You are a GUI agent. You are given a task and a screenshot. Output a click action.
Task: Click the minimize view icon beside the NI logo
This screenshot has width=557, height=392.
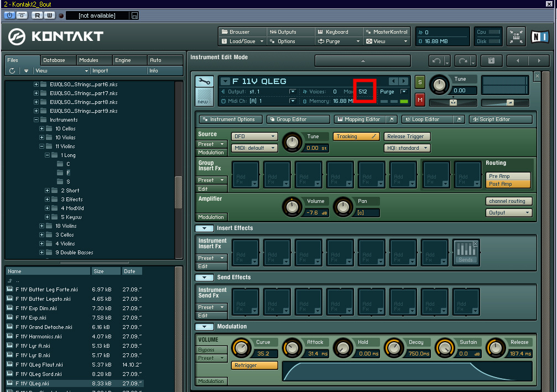pyautogui.click(x=516, y=36)
